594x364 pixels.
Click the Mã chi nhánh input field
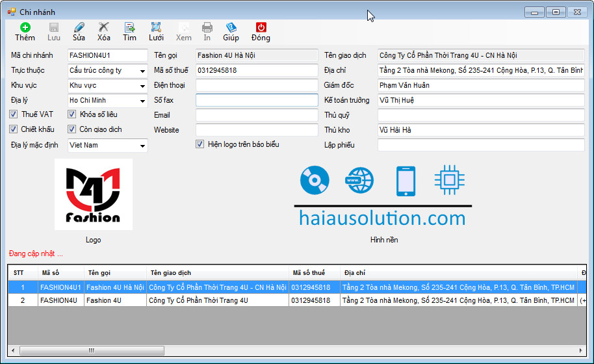coord(108,55)
